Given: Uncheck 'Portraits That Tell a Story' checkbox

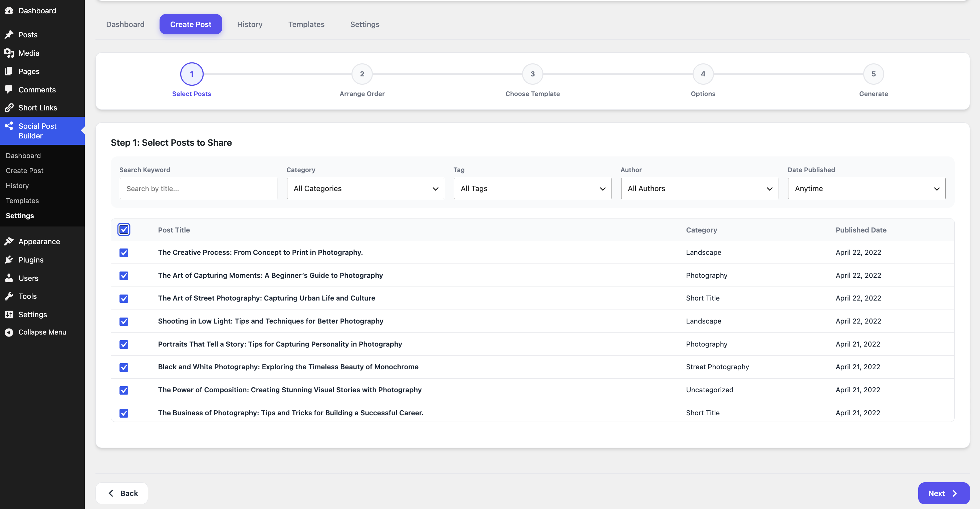Looking at the screenshot, I should coord(124,345).
